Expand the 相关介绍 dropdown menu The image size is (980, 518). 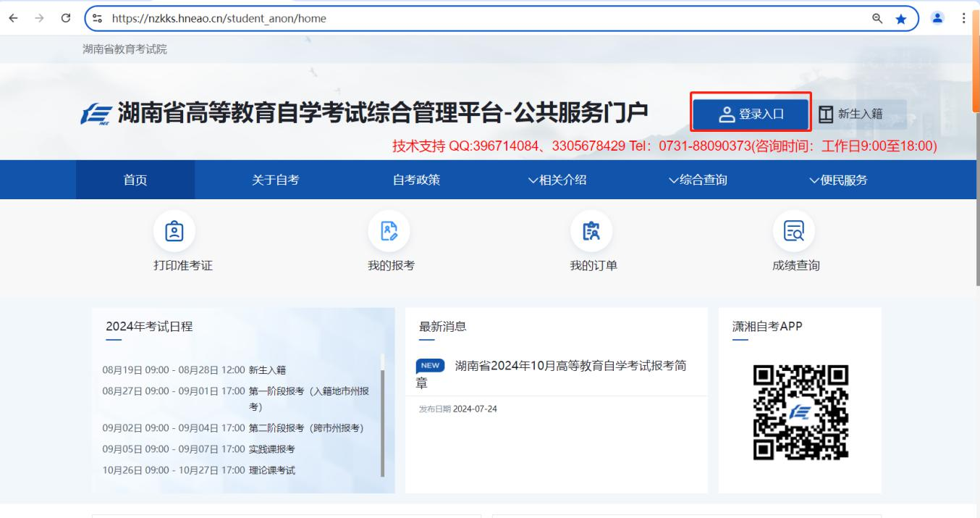(x=557, y=180)
